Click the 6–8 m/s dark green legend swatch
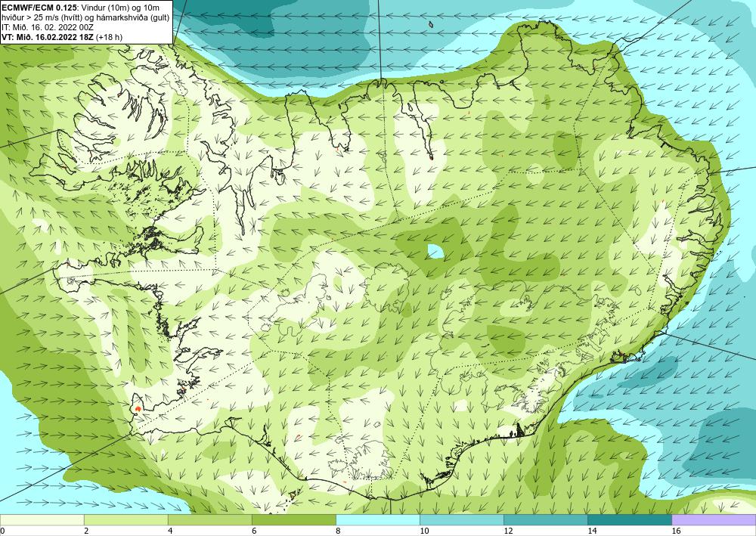This screenshot has height=536, width=756. [x=294, y=519]
